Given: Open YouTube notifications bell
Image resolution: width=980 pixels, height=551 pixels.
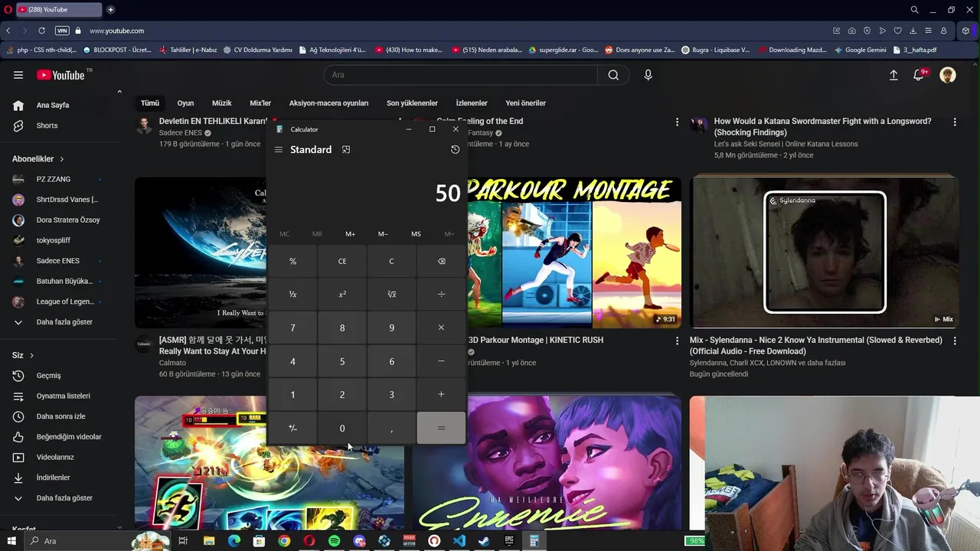Looking at the screenshot, I should [x=919, y=75].
